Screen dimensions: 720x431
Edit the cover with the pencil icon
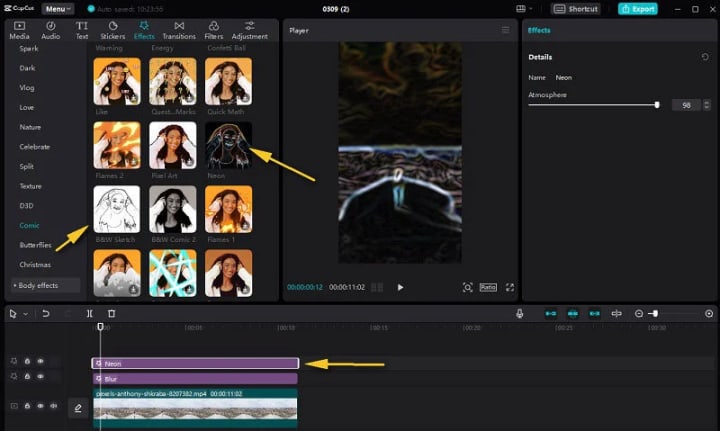(x=78, y=408)
